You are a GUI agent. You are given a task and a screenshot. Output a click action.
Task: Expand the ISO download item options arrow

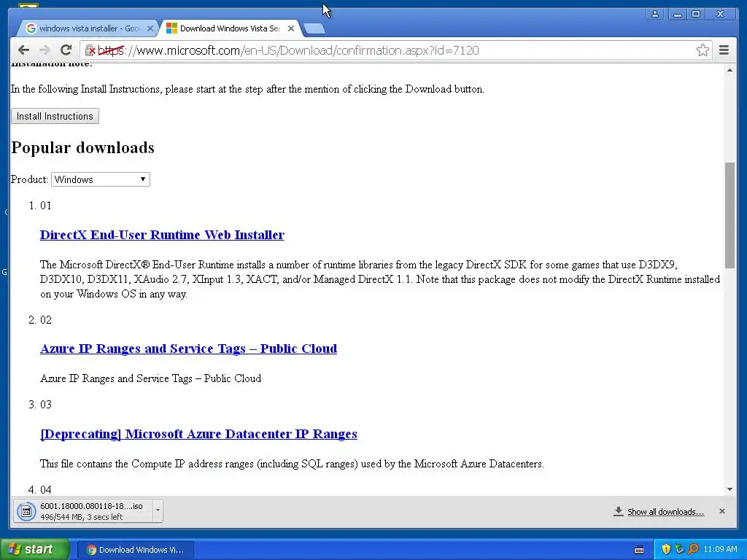tap(158, 511)
